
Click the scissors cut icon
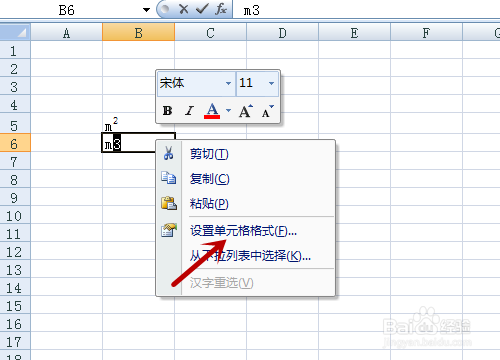click(x=168, y=153)
